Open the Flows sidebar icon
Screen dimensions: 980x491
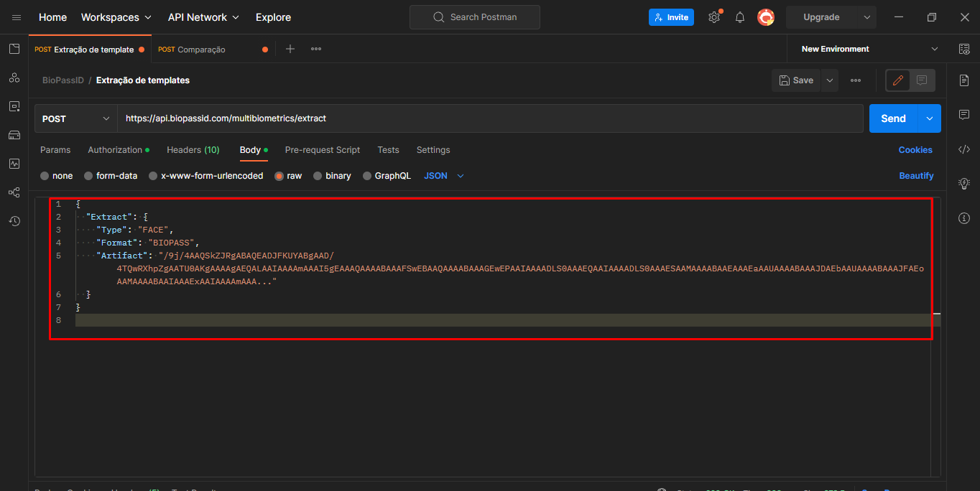(x=14, y=192)
